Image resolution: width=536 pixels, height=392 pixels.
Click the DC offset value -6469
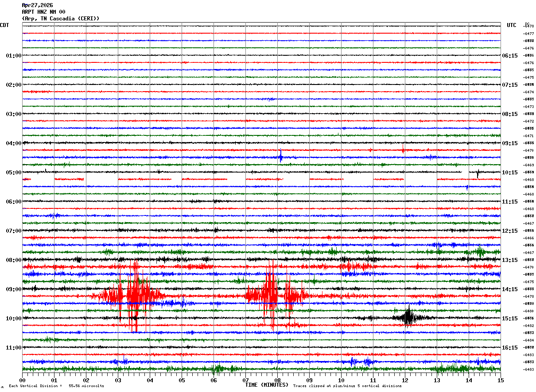pyautogui.click(x=529, y=165)
